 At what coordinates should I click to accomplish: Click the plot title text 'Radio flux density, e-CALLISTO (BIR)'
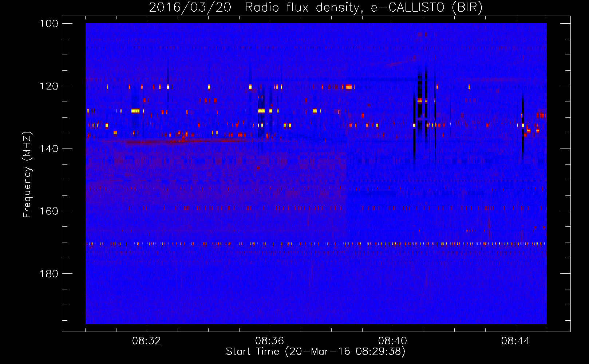click(x=364, y=8)
